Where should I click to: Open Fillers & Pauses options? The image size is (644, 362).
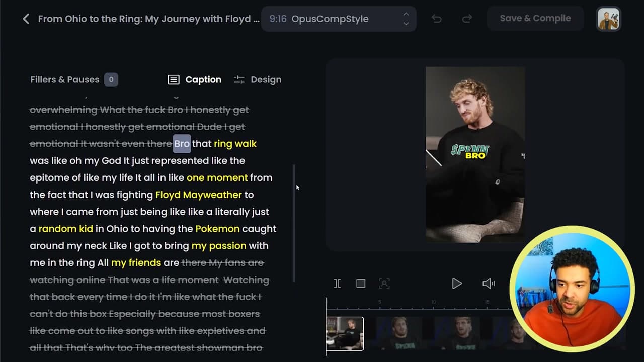(x=74, y=79)
